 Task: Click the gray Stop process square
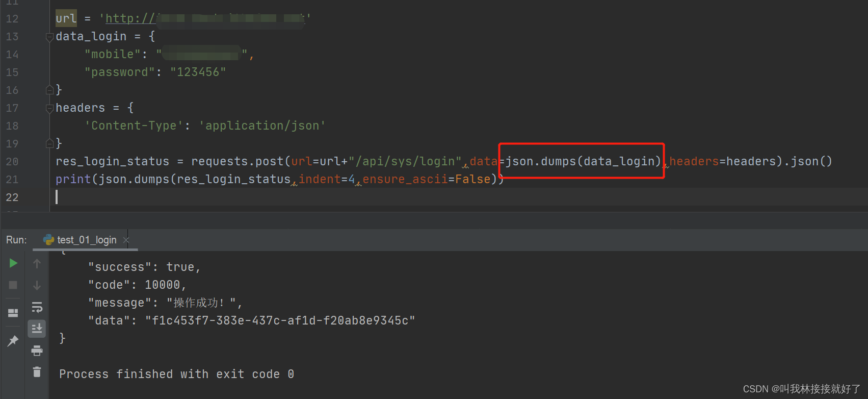pos(13,285)
